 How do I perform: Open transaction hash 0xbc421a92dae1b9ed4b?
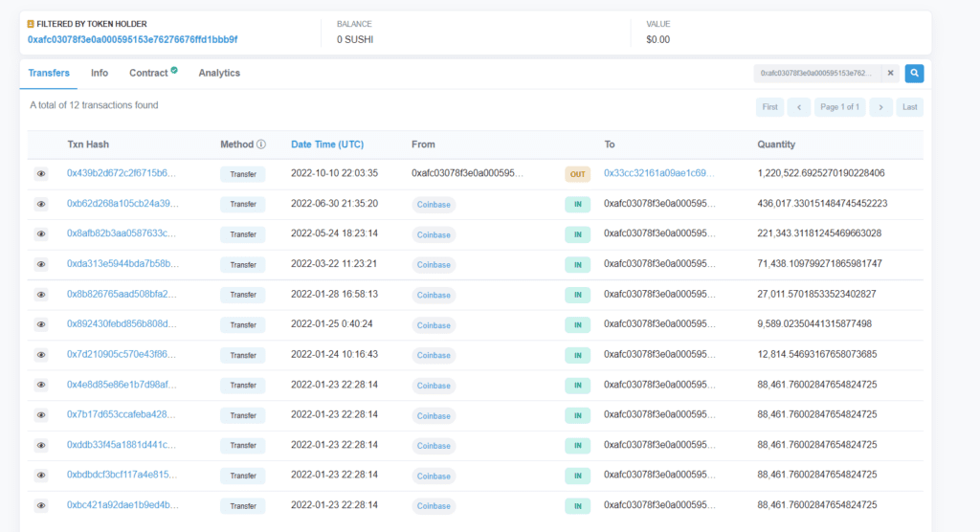pos(122,504)
